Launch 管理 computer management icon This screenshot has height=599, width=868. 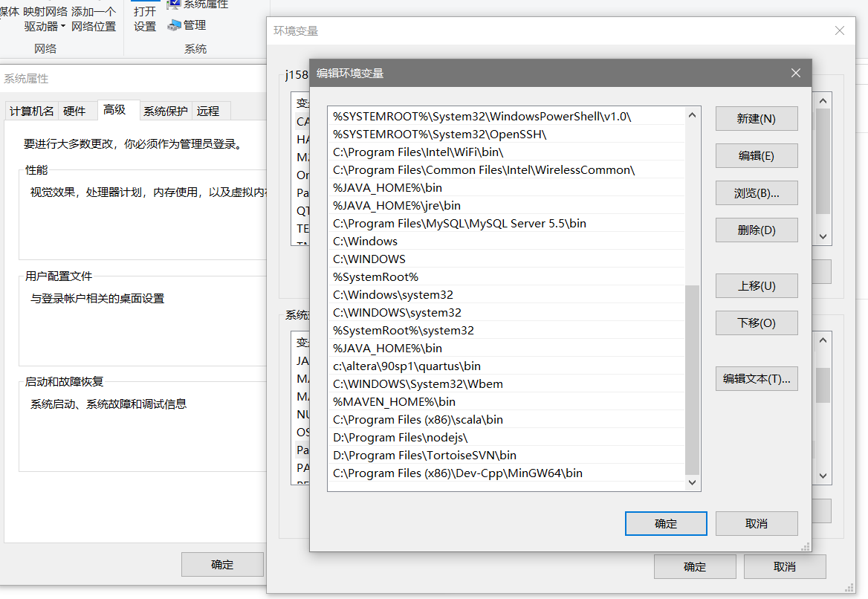click(187, 25)
